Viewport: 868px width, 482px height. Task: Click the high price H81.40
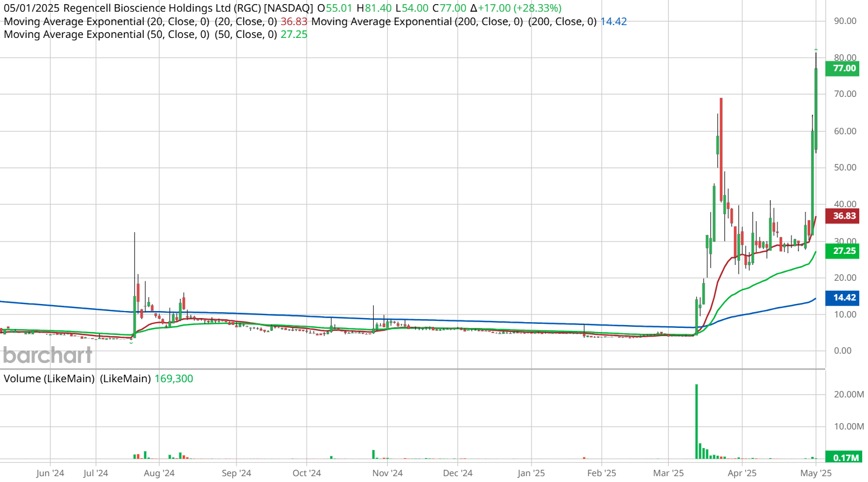[374, 8]
